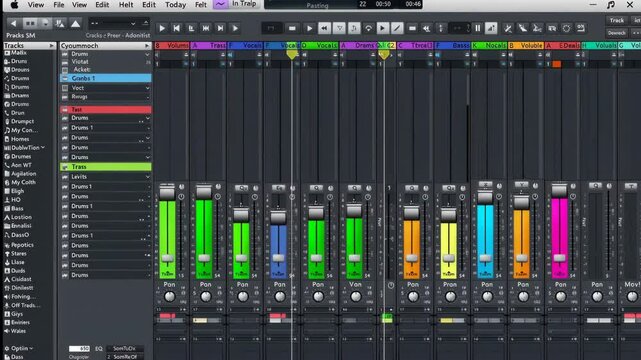The width and height of the screenshot is (641, 360).
Task: Click the pan knob under Von
Action: (355, 297)
